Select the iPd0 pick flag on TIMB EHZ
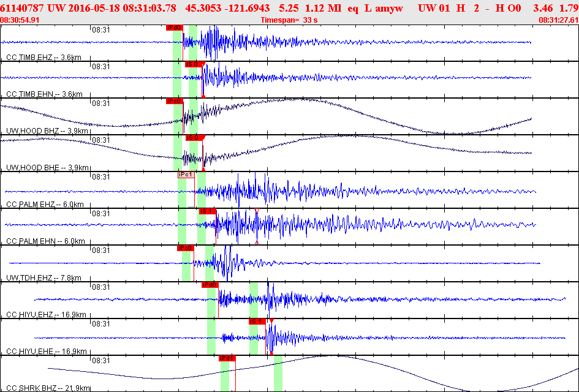 point(174,28)
